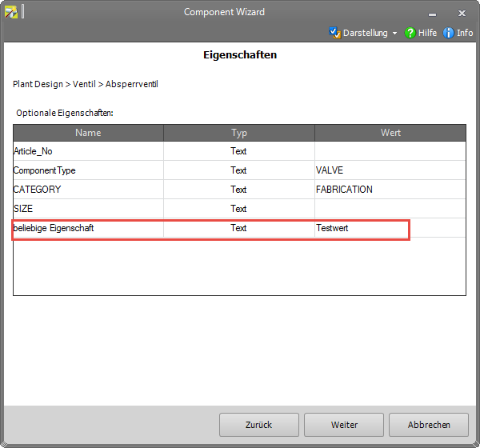480x448 pixels.
Task: Open the Hilfe menu item
Action: (427, 33)
